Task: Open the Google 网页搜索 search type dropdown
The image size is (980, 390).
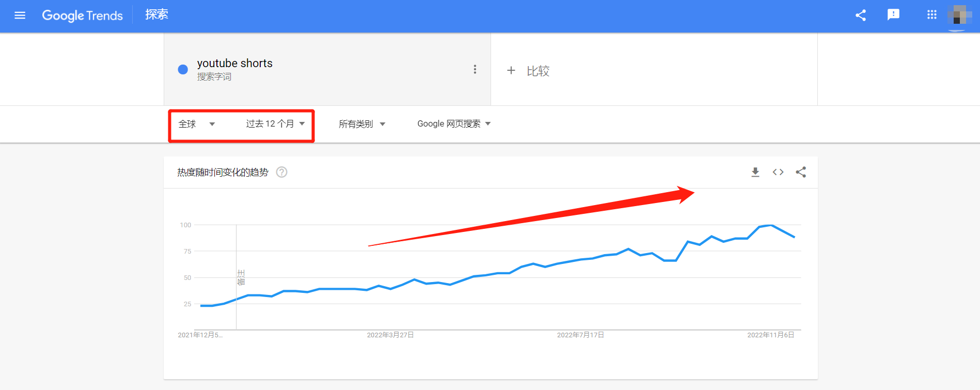Action: pyautogui.click(x=453, y=124)
